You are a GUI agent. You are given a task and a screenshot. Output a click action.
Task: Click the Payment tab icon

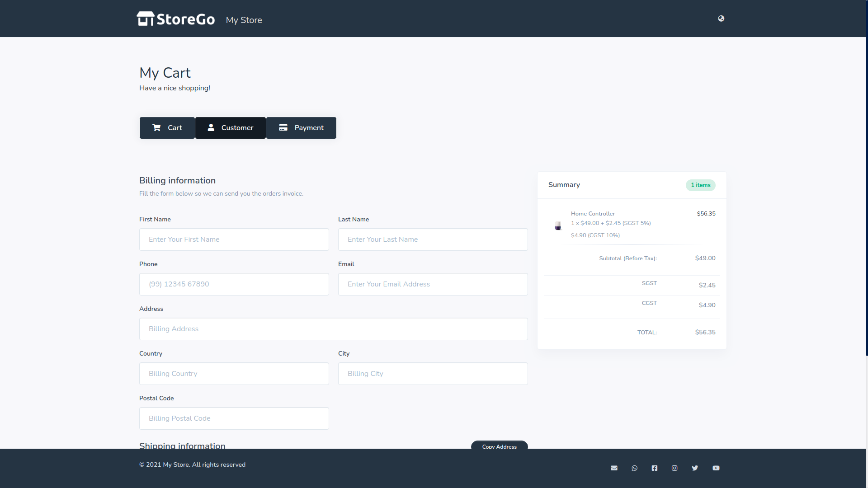pyautogui.click(x=283, y=127)
